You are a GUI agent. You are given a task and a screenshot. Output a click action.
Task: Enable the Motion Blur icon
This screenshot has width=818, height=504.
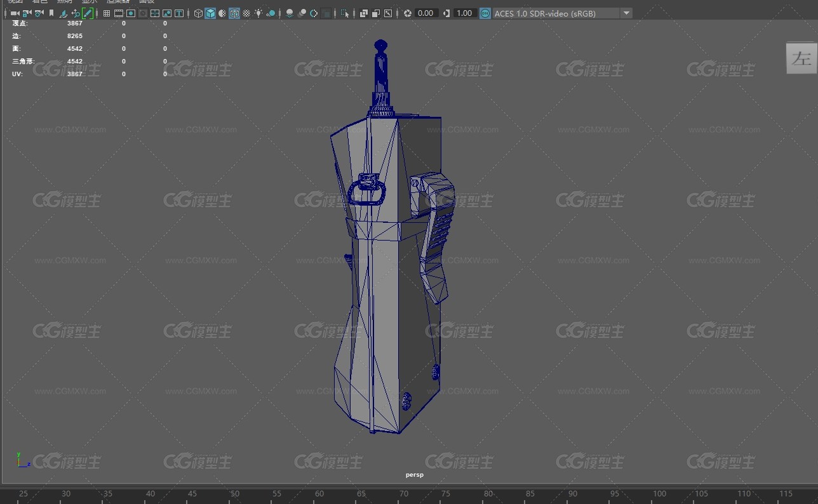tap(302, 13)
